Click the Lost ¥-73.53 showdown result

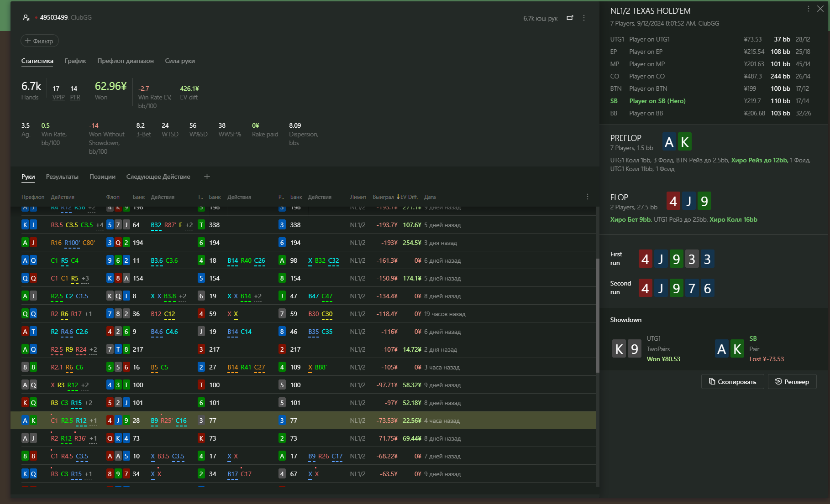click(767, 359)
